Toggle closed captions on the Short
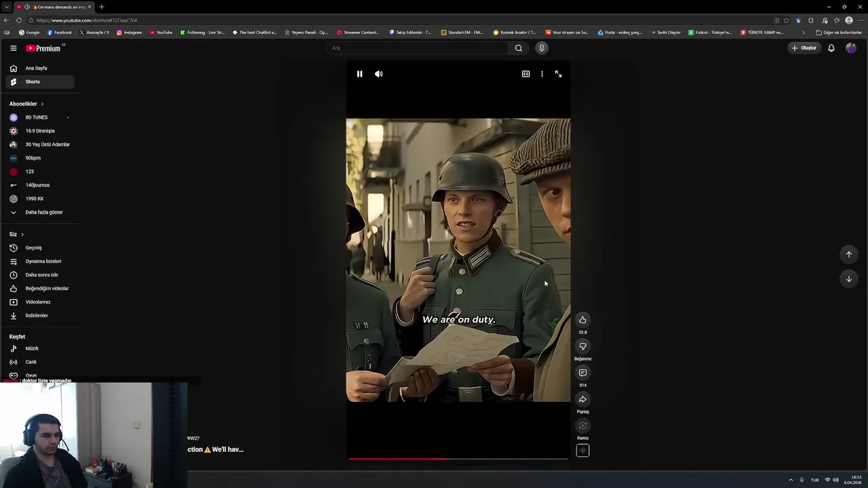The width and height of the screenshot is (868, 488). tap(526, 74)
